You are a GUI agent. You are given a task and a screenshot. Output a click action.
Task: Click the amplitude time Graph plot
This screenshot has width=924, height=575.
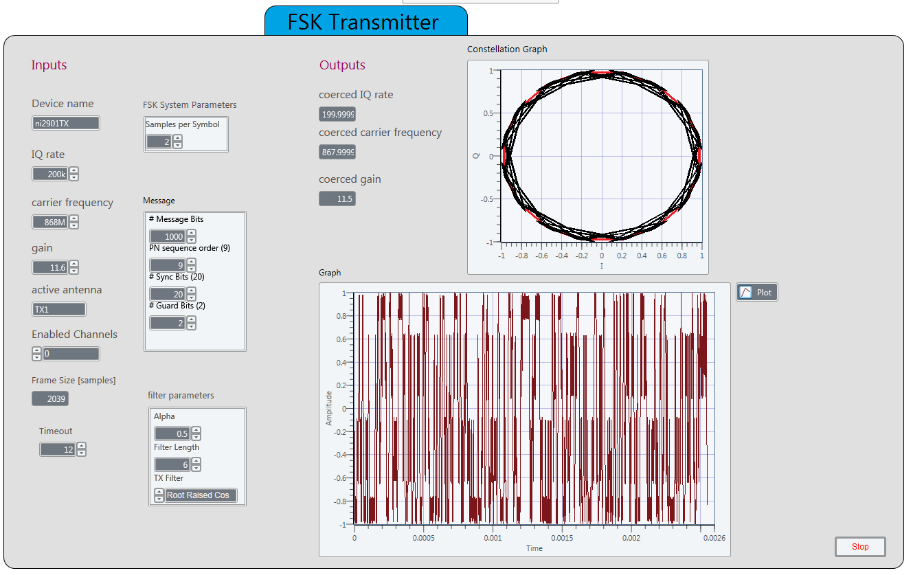534,409
